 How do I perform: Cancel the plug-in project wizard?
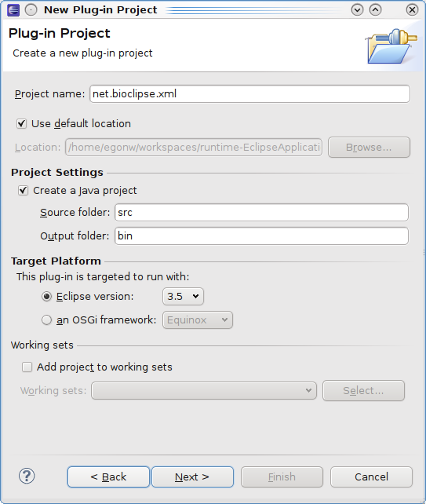click(x=371, y=477)
